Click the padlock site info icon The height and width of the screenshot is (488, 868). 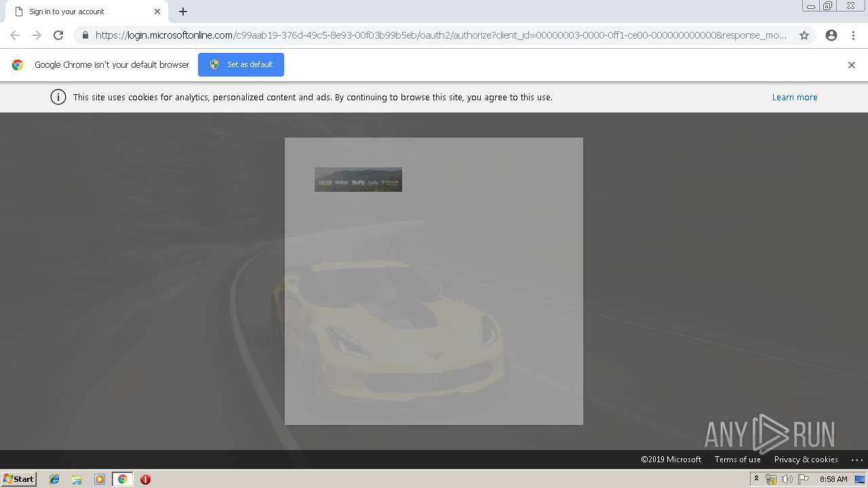tap(85, 35)
